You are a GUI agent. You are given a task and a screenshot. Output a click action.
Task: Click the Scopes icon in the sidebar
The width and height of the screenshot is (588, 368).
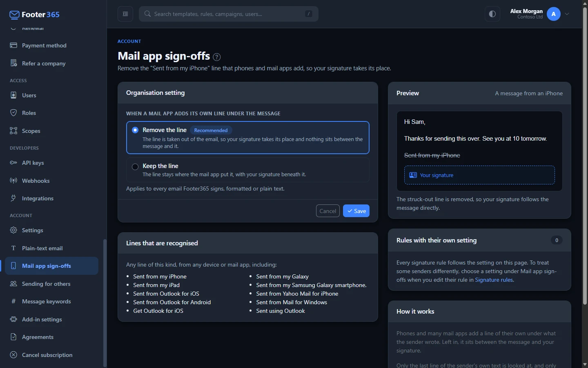coord(13,130)
